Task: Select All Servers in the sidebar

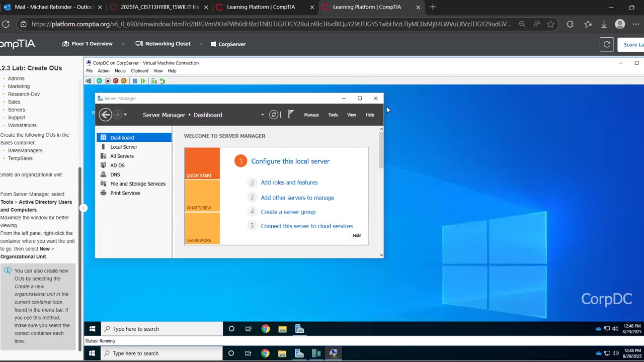Action: pyautogui.click(x=134, y=156)
